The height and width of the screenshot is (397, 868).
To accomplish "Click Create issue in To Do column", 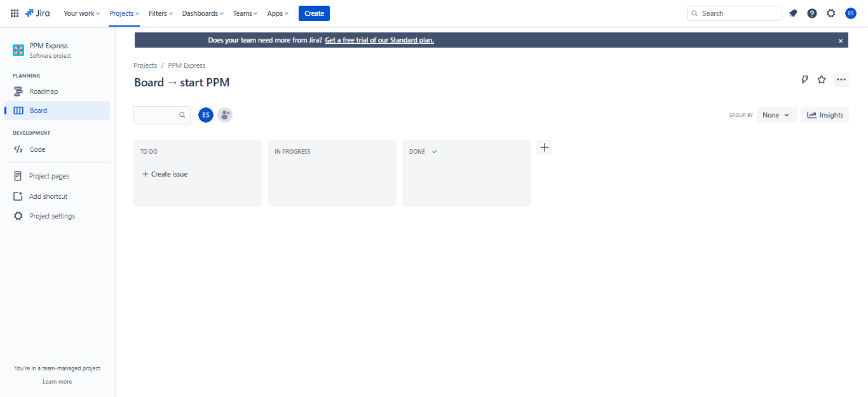I will click(x=165, y=174).
